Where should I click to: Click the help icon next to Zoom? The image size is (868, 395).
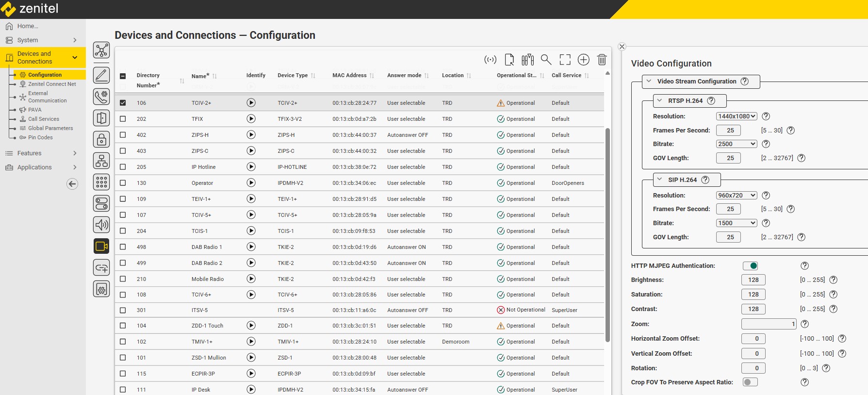(x=805, y=324)
